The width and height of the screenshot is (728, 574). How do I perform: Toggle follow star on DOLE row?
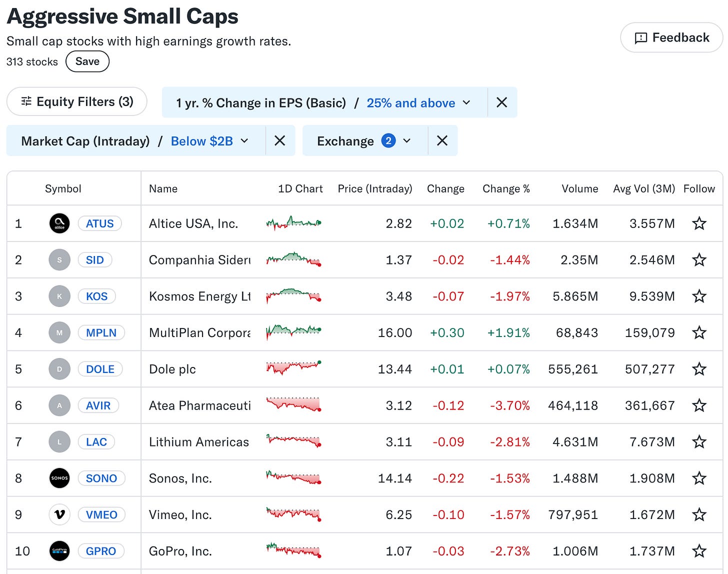click(x=699, y=369)
